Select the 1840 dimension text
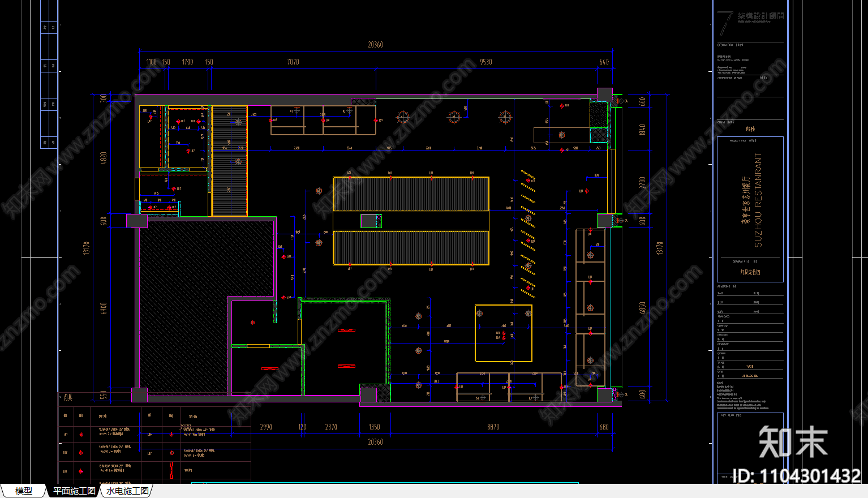This screenshot has height=498, width=868. (642, 130)
